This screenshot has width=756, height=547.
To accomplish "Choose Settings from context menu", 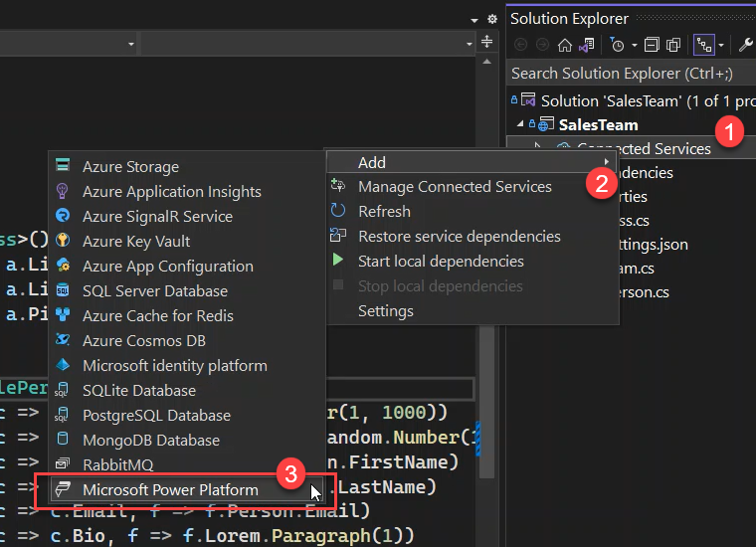I will 386,311.
